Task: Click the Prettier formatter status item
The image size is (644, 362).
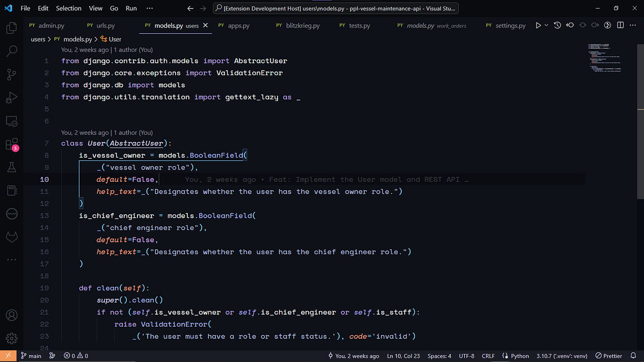Action: tap(609, 356)
